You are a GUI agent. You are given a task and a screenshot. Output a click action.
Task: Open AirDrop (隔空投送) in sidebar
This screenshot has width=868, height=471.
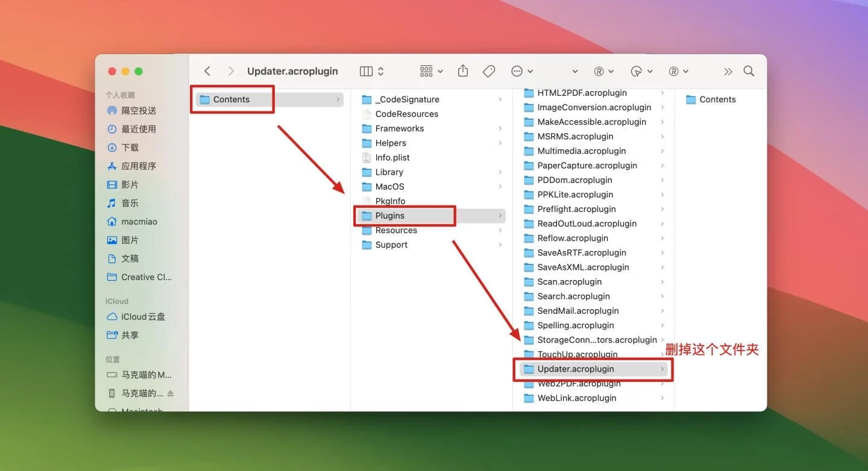[x=139, y=111]
